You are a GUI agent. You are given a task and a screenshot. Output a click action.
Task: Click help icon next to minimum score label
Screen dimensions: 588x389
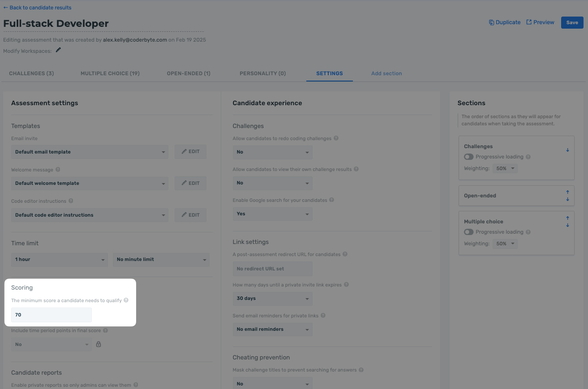tap(126, 300)
